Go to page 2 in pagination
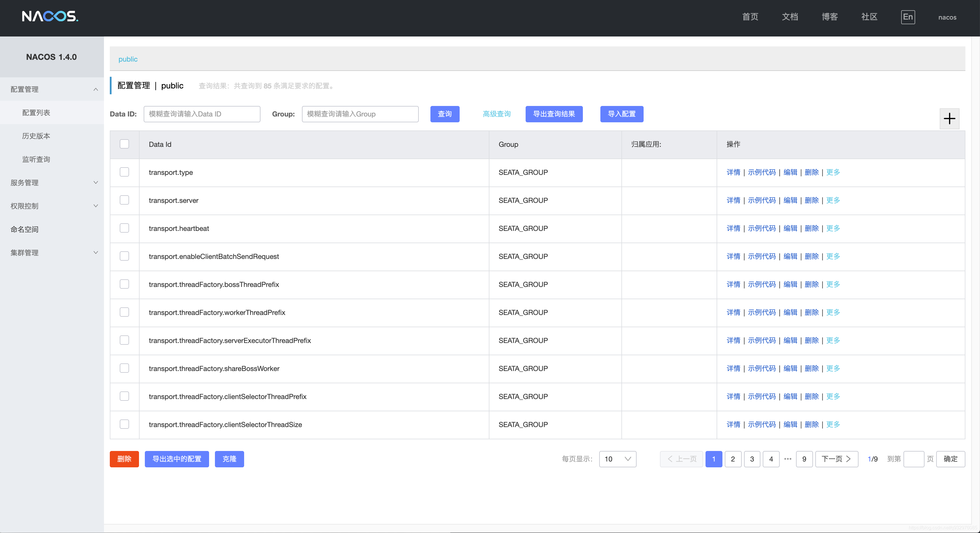Screen dimensions: 980x533 (x=733, y=459)
